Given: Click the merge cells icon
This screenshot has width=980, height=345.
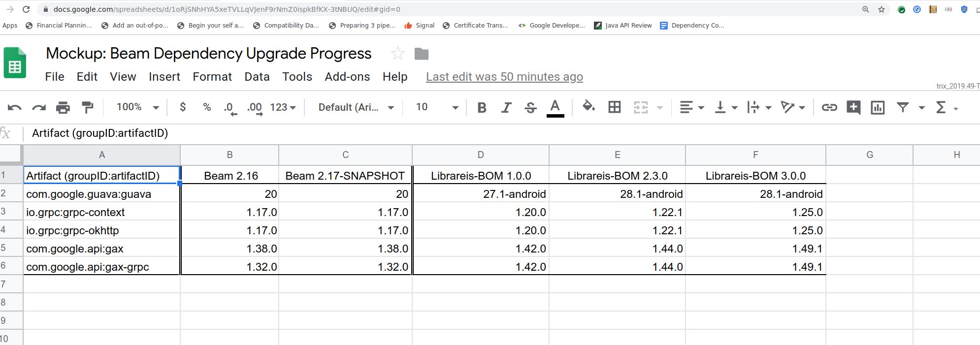Looking at the screenshot, I should 641,107.
